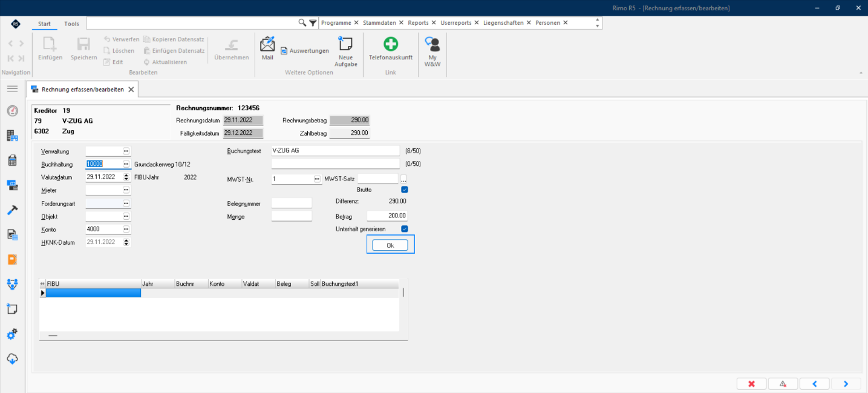Open the dashboard gauge sidebar icon
Image resolution: width=868 pixels, height=393 pixels.
pyautogui.click(x=12, y=111)
